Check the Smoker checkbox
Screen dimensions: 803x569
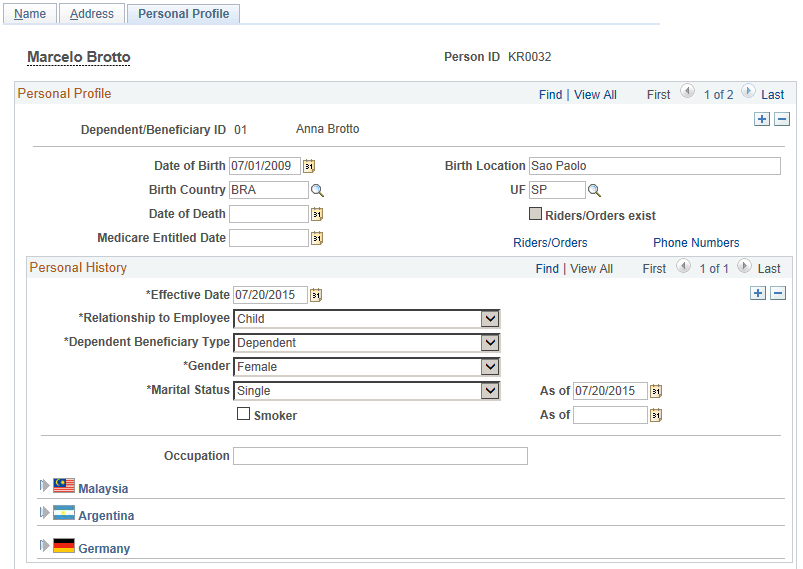tap(243, 413)
